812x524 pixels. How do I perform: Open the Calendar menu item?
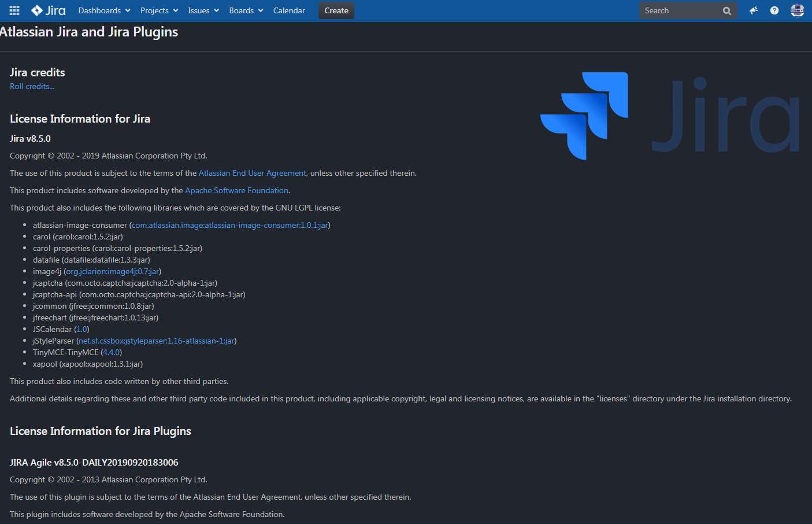point(289,10)
